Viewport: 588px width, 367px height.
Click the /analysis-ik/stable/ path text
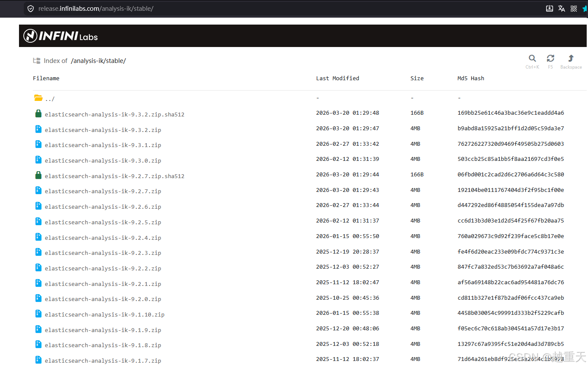98,61
